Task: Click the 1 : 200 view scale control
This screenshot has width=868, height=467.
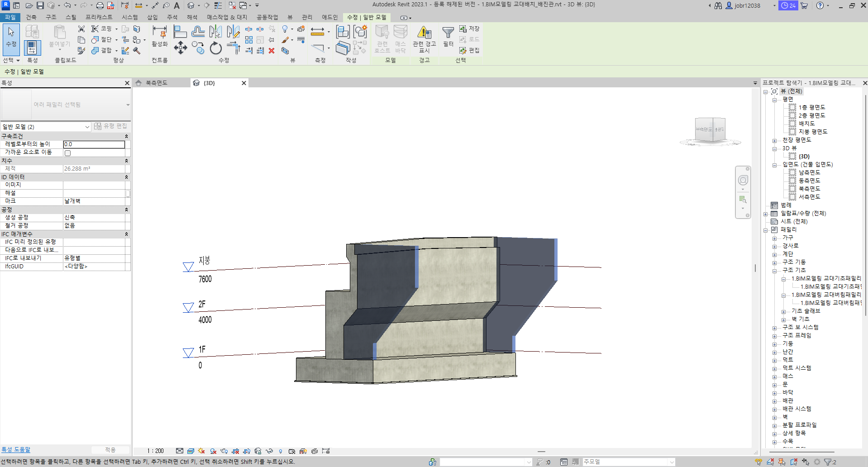Action: tap(155, 451)
